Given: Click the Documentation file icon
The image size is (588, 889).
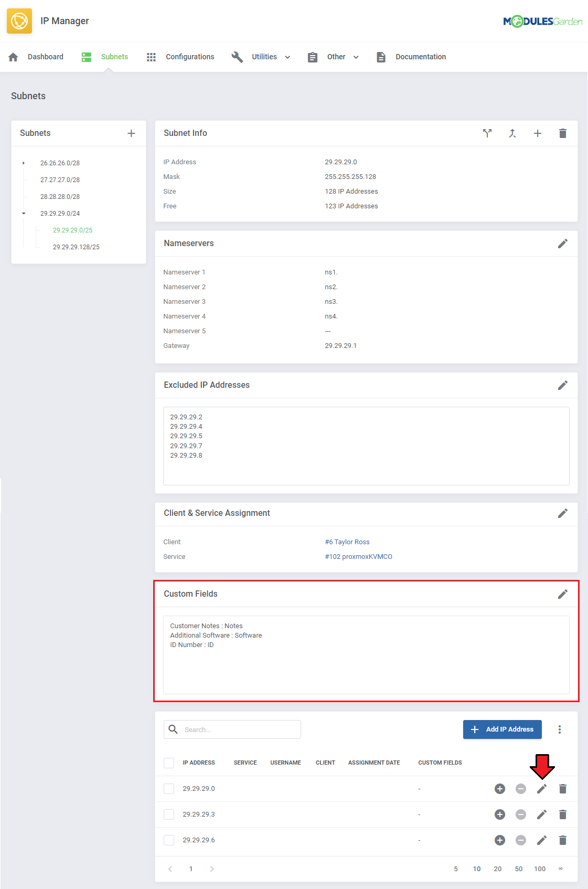Looking at the screenshot, I should click(x=381, y=57).
